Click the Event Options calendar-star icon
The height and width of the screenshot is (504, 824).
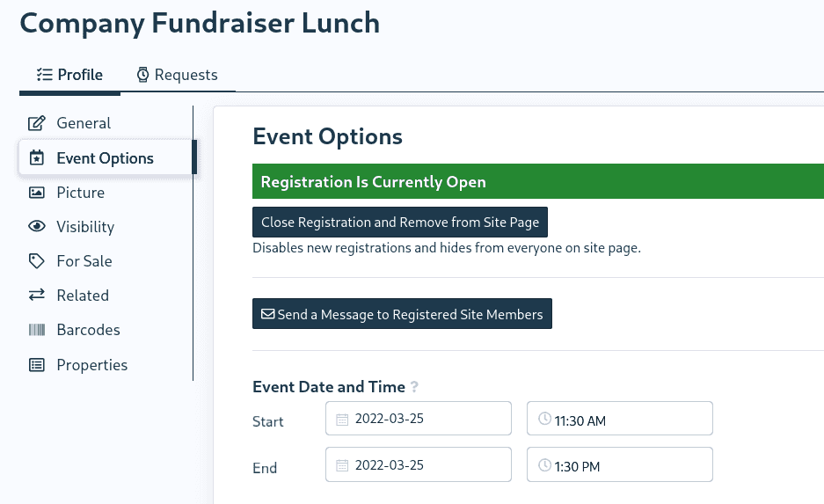click(37, 158)
